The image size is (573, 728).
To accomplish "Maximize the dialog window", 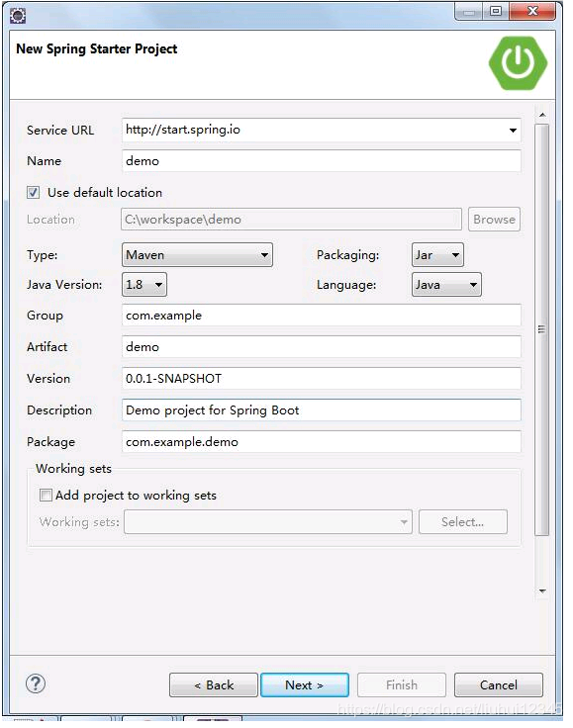I will 496,11.
